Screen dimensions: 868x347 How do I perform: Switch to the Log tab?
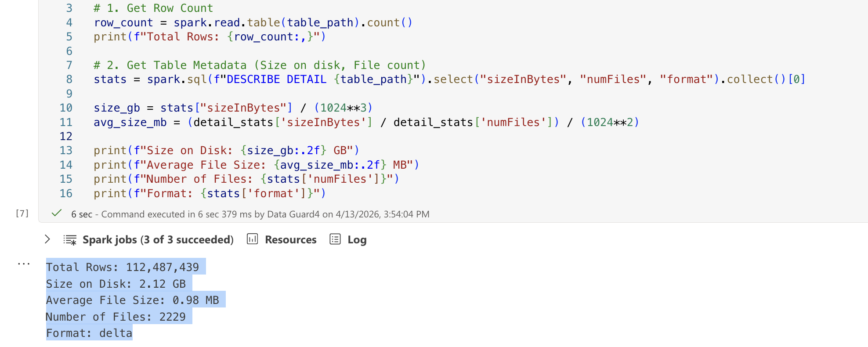tap(357, 240)
